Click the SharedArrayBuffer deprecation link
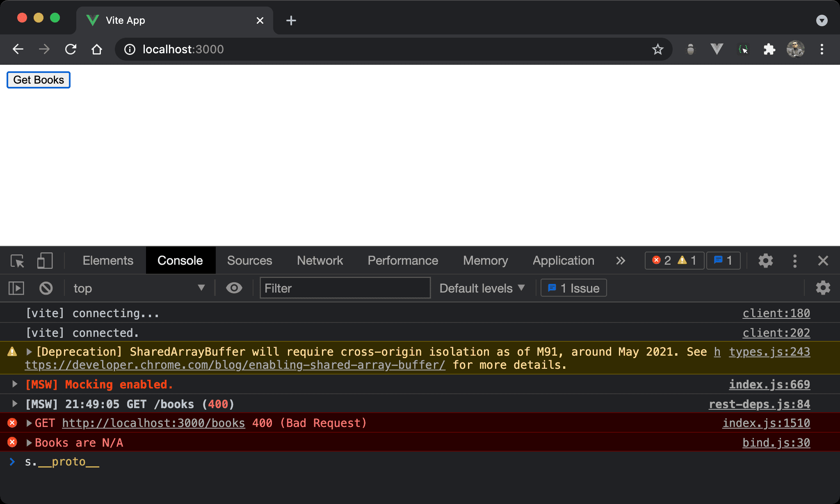This screenshot has height=504, width=840. (234, 365)
